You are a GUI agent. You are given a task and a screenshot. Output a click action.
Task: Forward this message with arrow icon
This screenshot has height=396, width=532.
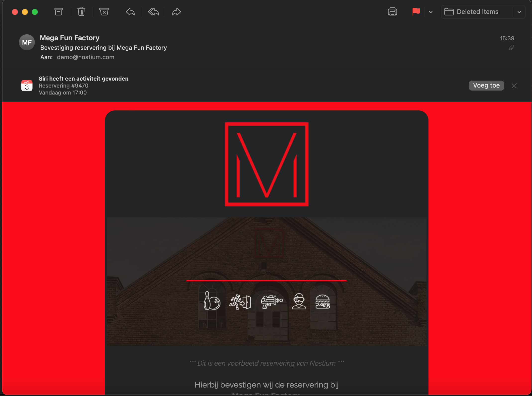pos(176,12)
